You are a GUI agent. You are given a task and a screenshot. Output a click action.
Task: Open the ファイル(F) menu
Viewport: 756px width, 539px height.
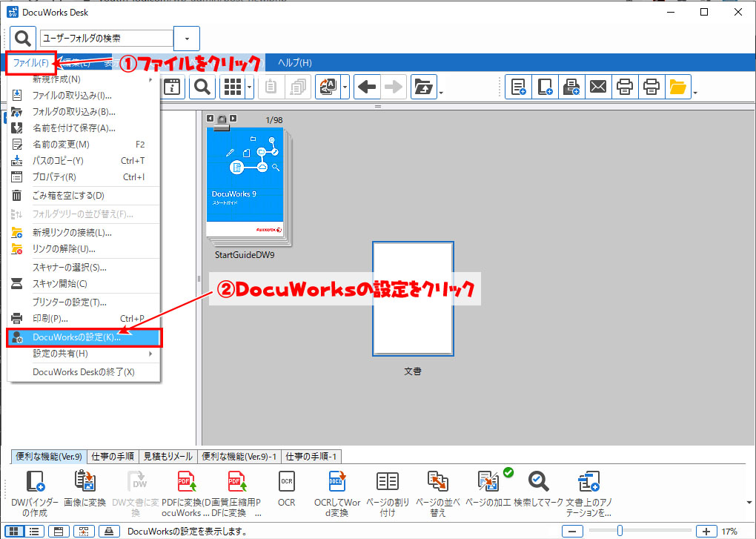31,63
